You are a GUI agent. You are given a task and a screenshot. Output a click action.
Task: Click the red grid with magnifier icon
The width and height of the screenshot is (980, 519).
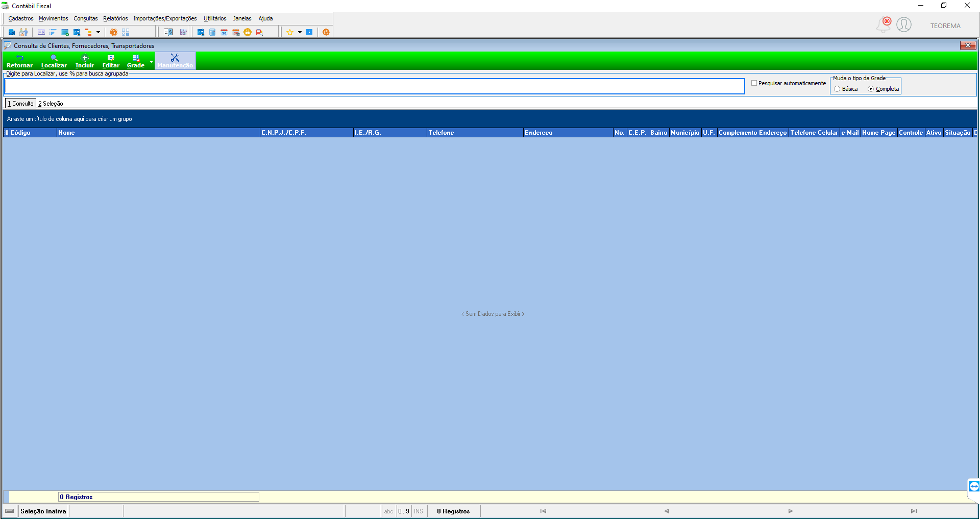tap(259, 32)
